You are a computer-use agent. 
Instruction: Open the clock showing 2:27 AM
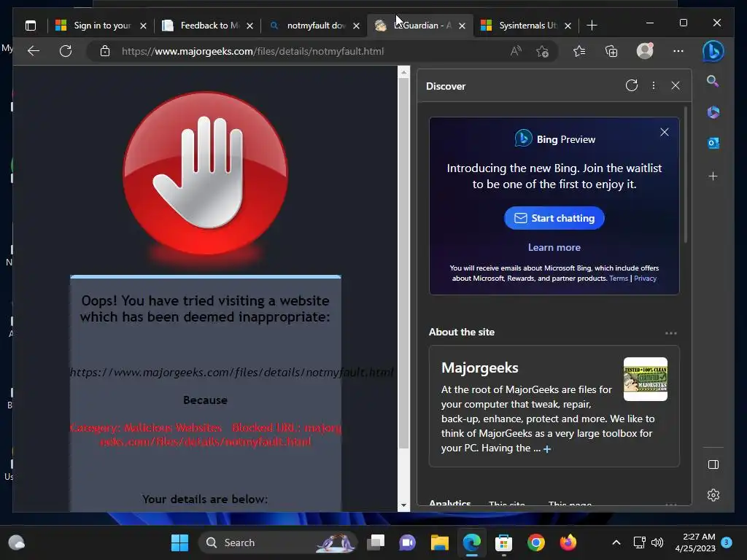[x=695, y=542]
